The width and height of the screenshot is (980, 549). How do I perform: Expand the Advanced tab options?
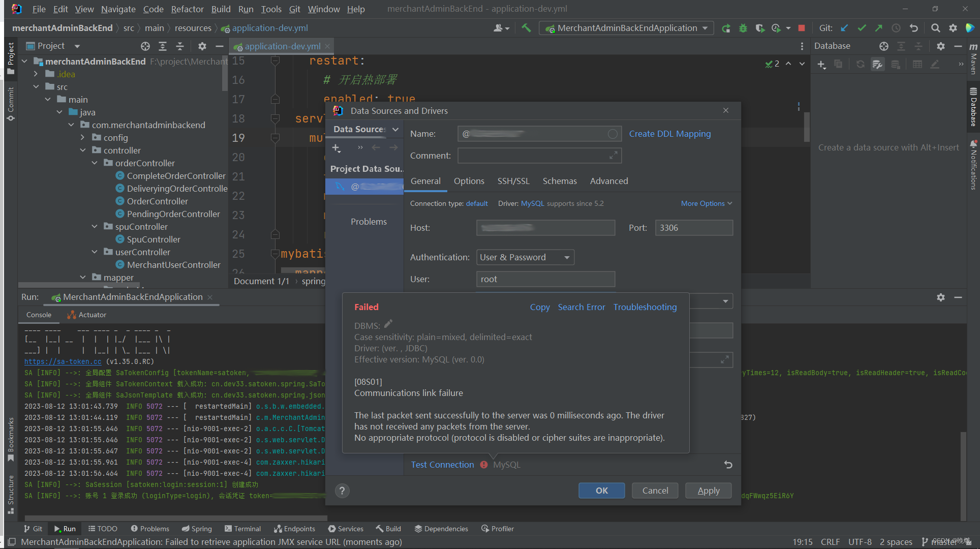coord(608,181)
